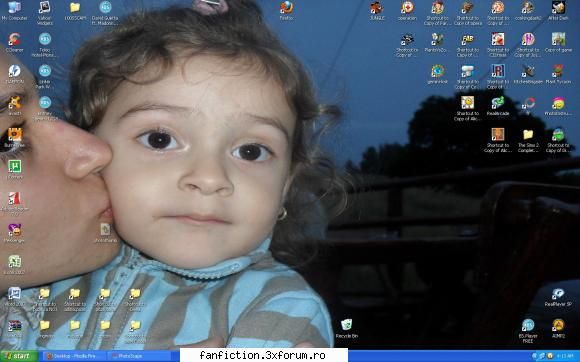Launch the RealPlayer SP shortcut

(x=558, y=297)
